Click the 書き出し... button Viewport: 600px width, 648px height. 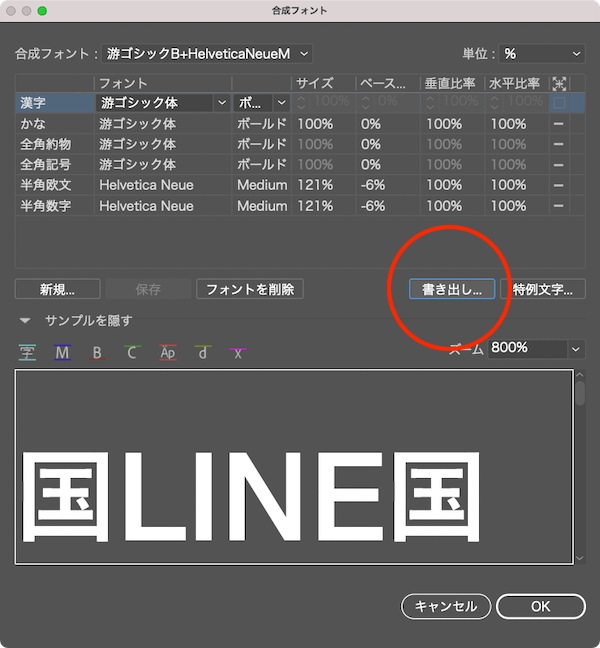pyautogui.click(x=452, y=289)
